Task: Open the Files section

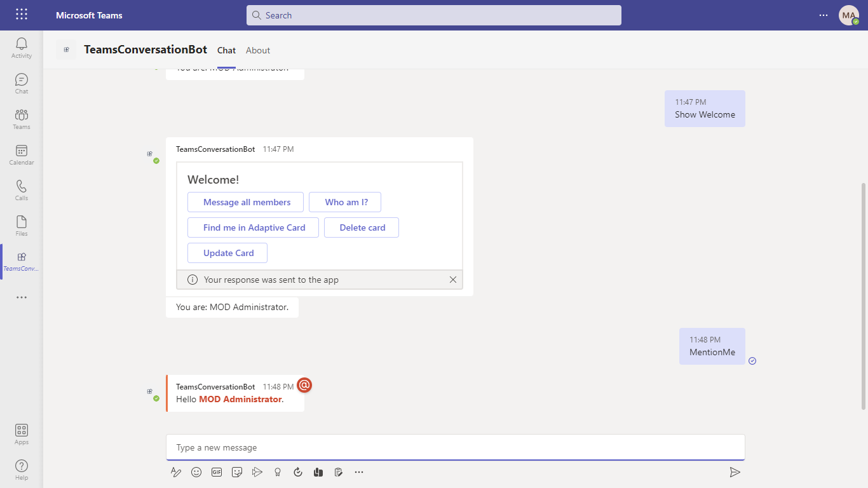Action: pyautogui.click(x=22, y=226)
